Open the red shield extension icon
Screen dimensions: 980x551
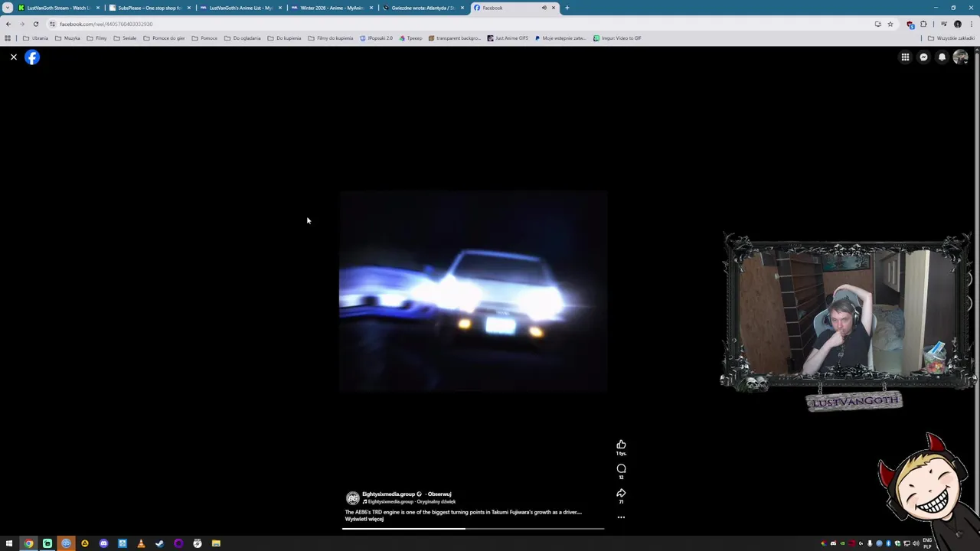[910, 24]
